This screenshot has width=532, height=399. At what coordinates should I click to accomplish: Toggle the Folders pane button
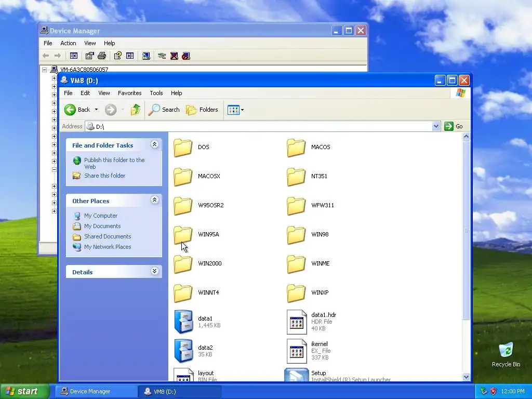click(x=202, y=110)
